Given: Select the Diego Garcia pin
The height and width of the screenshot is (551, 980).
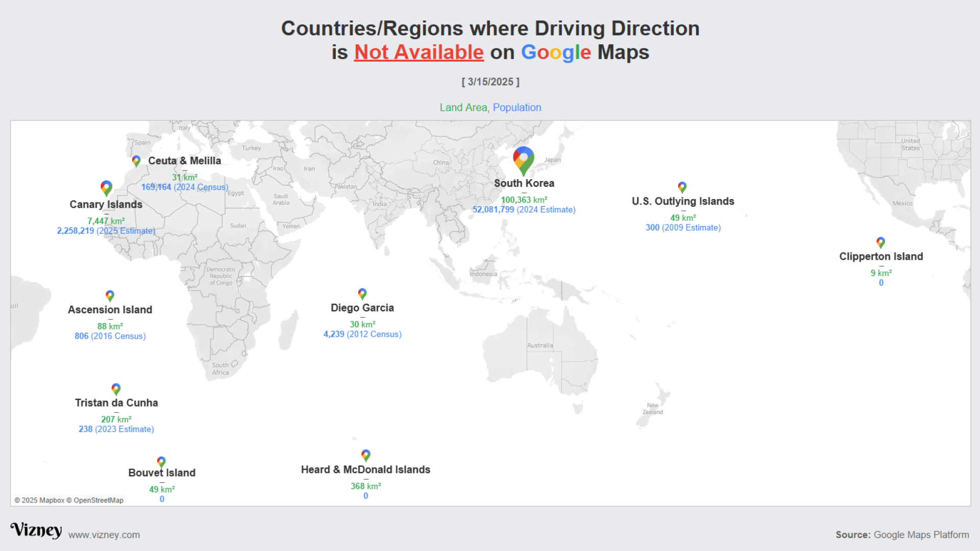Looking at the screenshot, I should (362, 294).
